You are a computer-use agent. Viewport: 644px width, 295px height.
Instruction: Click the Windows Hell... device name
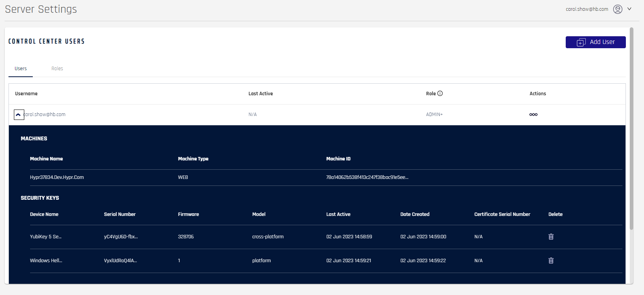point(46,261)
